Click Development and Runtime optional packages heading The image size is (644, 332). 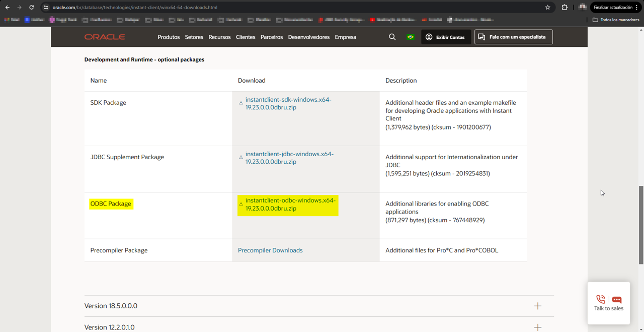(144, 59)
